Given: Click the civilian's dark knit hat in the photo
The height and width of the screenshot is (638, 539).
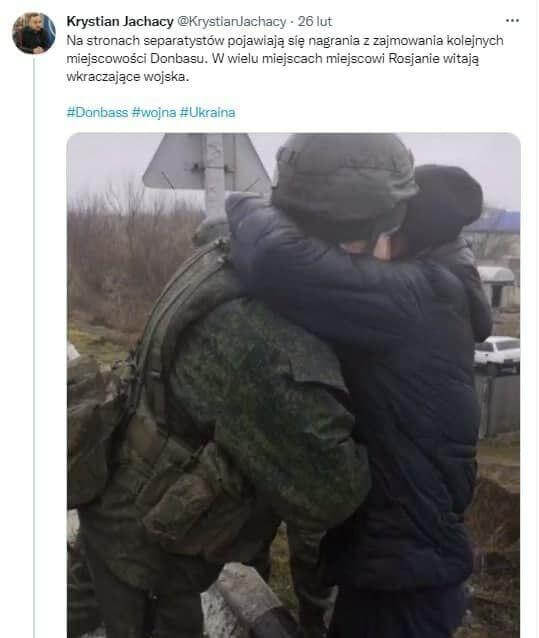Looking at the screenshot, I should pos(443,203).
